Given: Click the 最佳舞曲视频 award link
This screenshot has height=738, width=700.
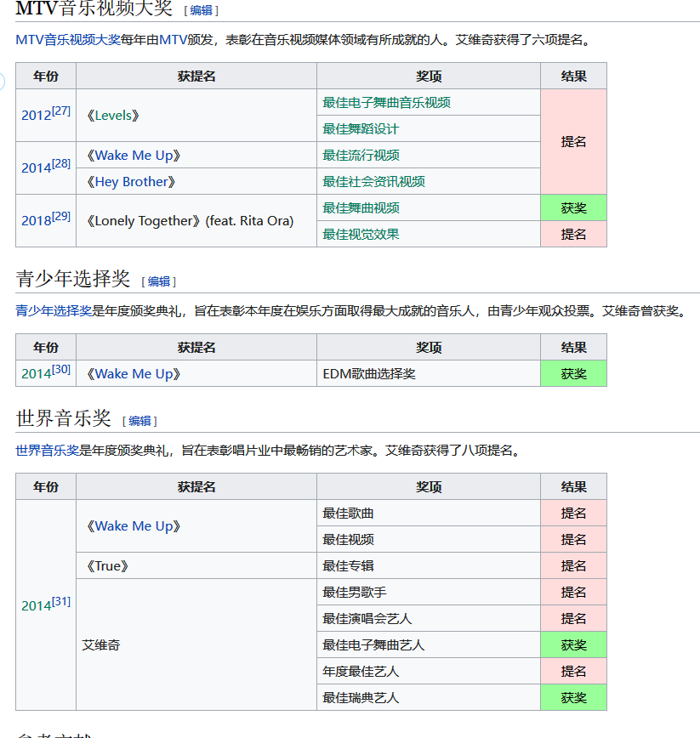Looking at the screenshot, I should coord(361,207).
